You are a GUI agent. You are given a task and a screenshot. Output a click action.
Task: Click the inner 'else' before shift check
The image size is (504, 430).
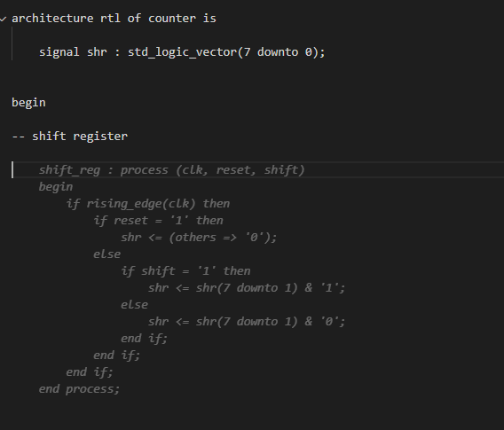[107, 254]
